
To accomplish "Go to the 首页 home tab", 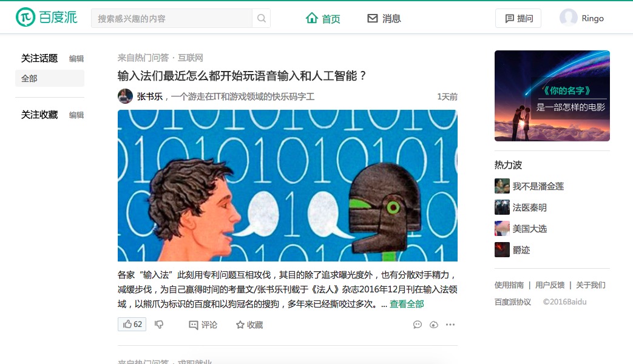I will point(323,19).
